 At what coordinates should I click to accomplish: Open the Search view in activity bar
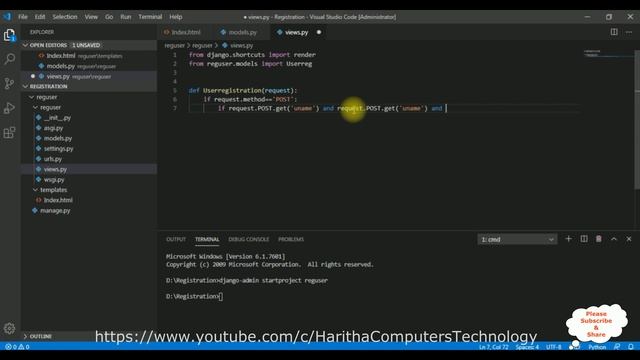(9, 59)
